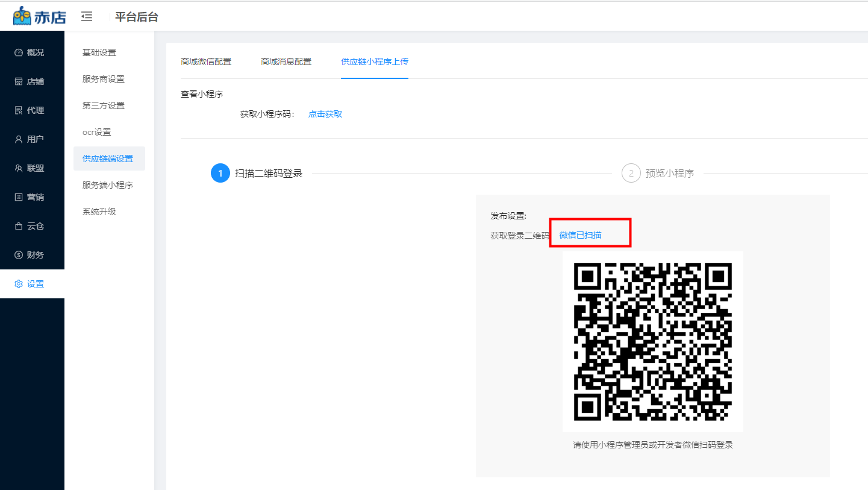The width and height of the screenshot is (868, 490).
Task: Click the 发布设置: label
Action: [508, 216]
